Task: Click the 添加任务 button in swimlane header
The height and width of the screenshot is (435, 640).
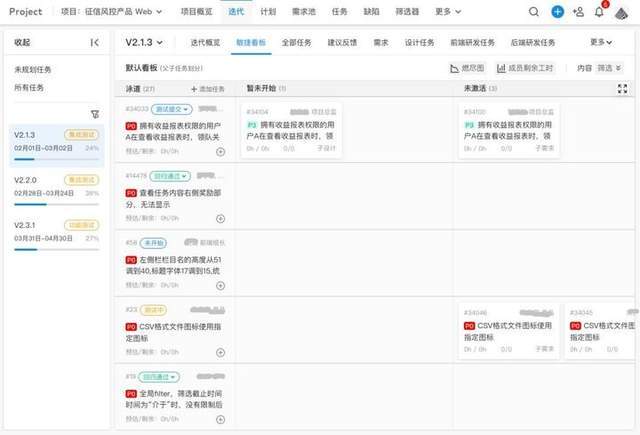Action: [x=208, y=89]
